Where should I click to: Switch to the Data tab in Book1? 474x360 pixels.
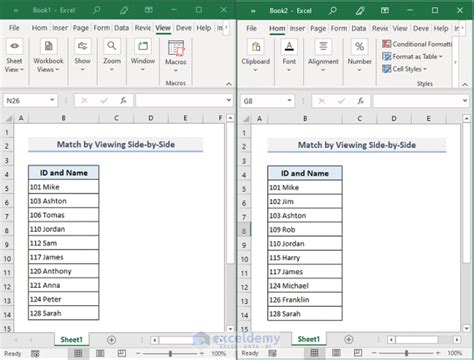[121, 28]
